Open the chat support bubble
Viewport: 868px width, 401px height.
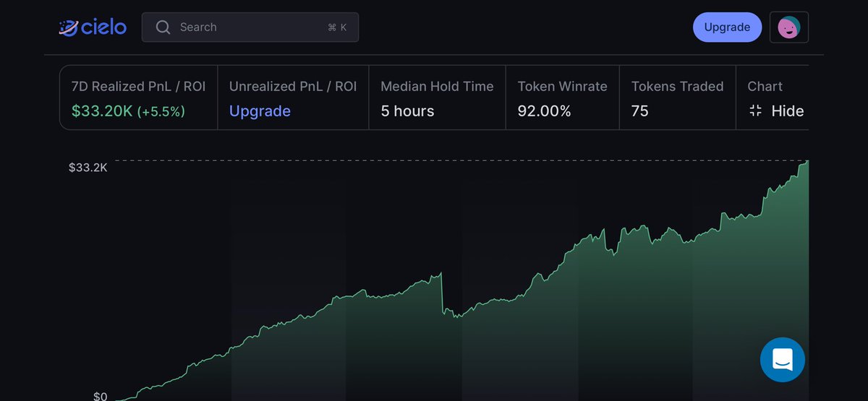click(783, 360)
